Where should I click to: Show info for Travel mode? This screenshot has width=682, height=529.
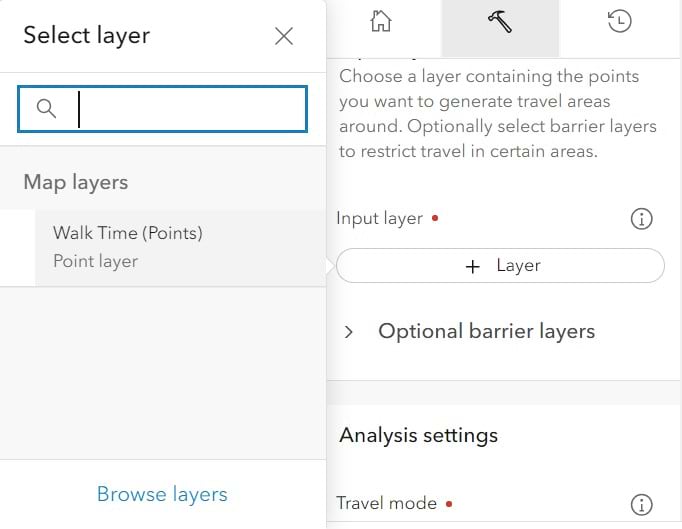[x=642, y=504]
